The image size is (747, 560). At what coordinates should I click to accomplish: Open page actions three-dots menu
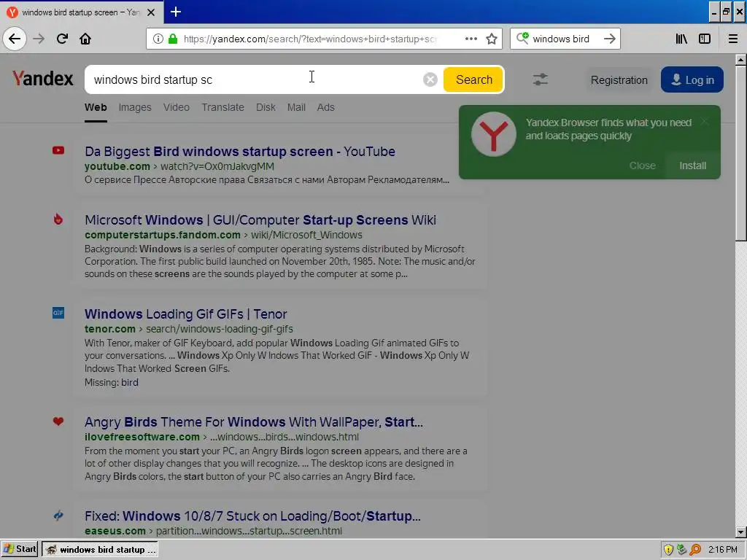(471, 39)
